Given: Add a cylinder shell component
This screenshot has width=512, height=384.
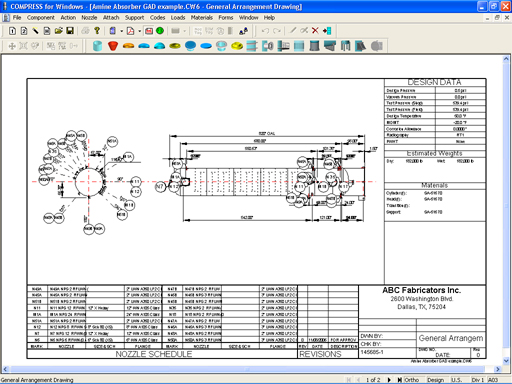Looking at the screenshot, I should 97,46.
